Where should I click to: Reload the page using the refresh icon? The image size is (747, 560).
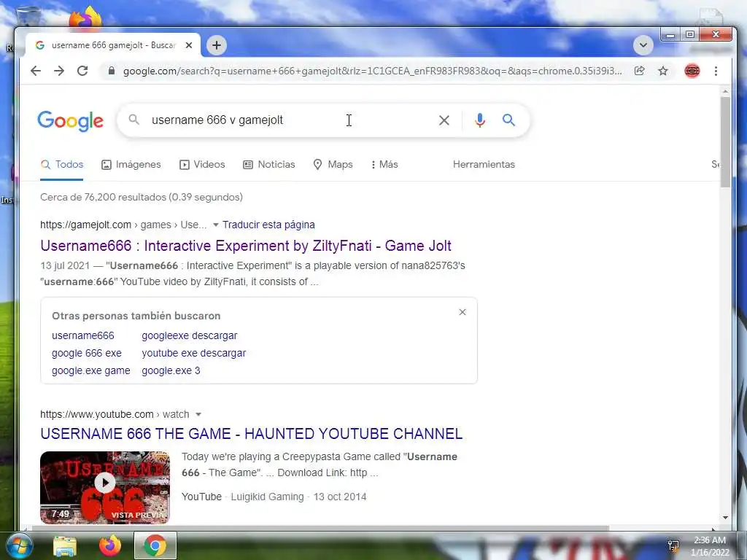(x=82, y=71)
